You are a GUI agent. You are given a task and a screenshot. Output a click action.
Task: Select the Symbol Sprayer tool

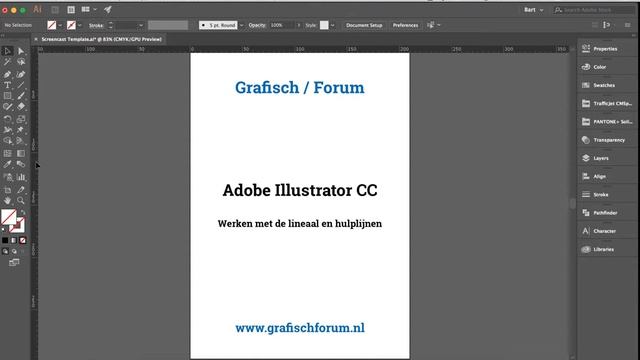tap(7, 177)
